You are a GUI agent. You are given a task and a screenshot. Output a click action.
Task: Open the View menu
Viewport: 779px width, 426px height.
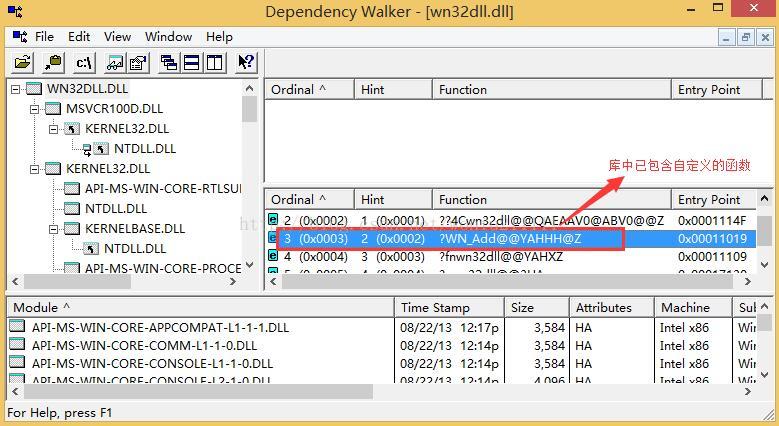(117, 36)
